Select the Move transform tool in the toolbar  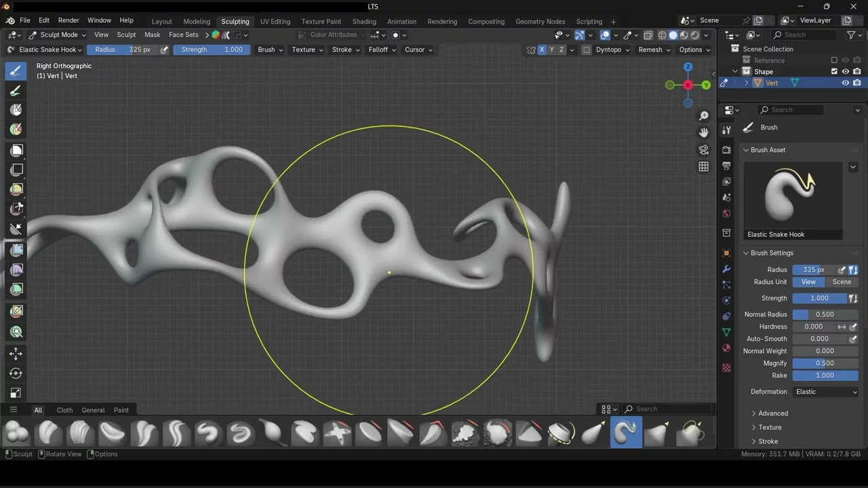click(x=16, y=353)
